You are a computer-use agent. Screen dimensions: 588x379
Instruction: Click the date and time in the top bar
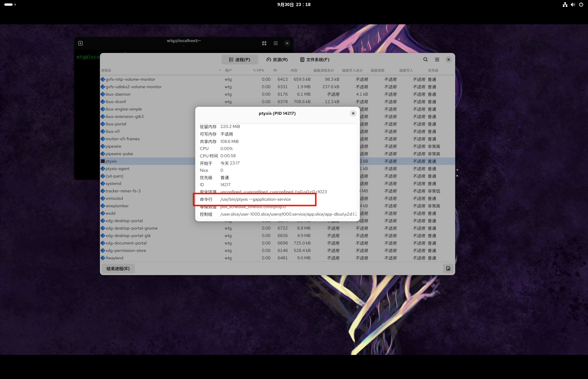pos(294,5)
